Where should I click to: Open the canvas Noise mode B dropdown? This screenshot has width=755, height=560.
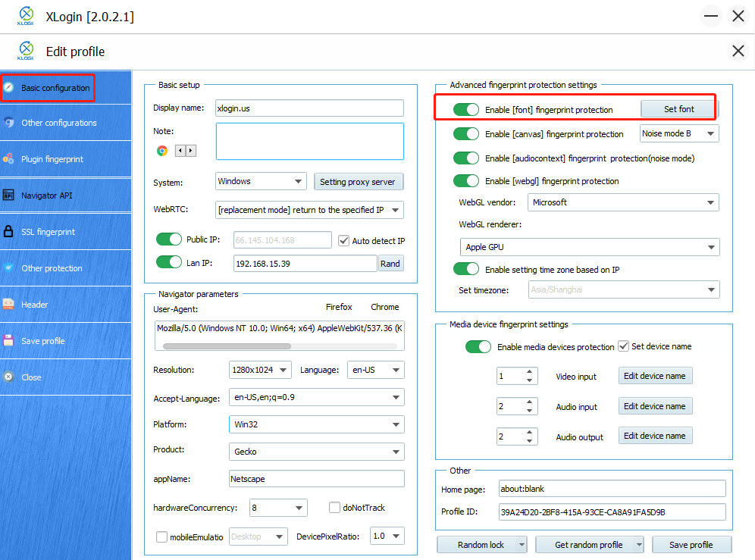click(x=679, y=133)
